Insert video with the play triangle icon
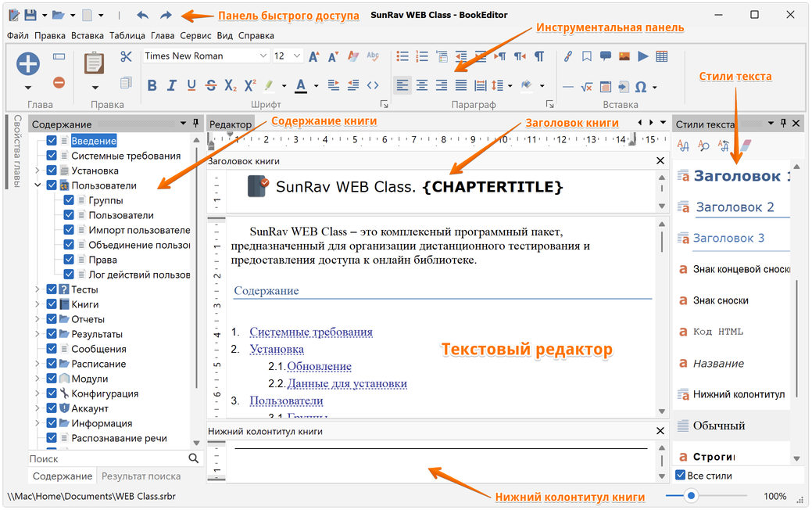812x510 pixels. tap(642, 56)
